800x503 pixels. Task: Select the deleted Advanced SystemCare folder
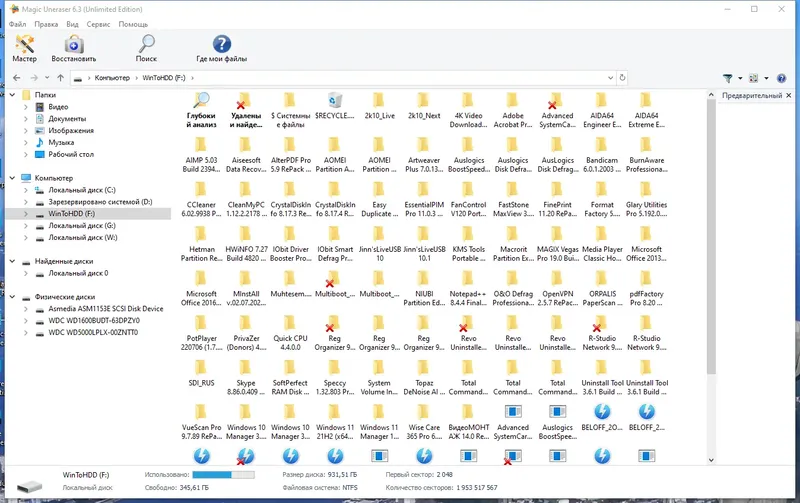click(x=557, y=110)
